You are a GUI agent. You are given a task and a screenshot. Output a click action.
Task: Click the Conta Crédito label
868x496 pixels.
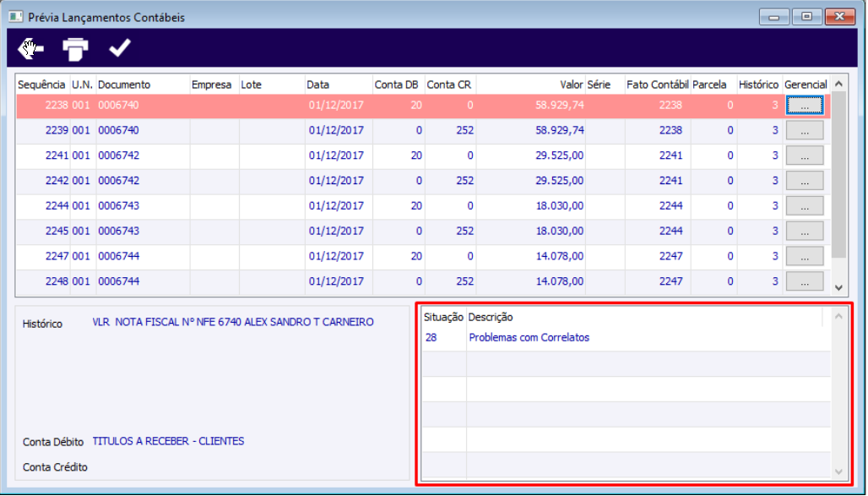point(55,468)
